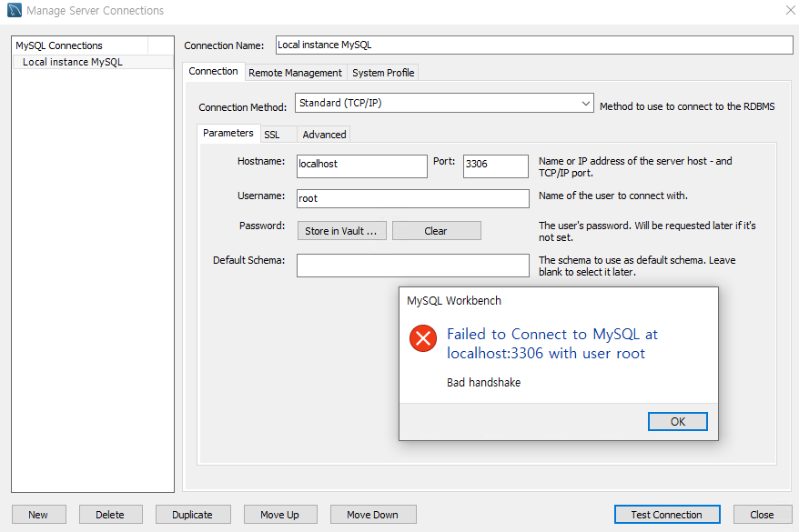Select the Parameters tab
This screenshot has width=799, height=532.
pos(228,133)
